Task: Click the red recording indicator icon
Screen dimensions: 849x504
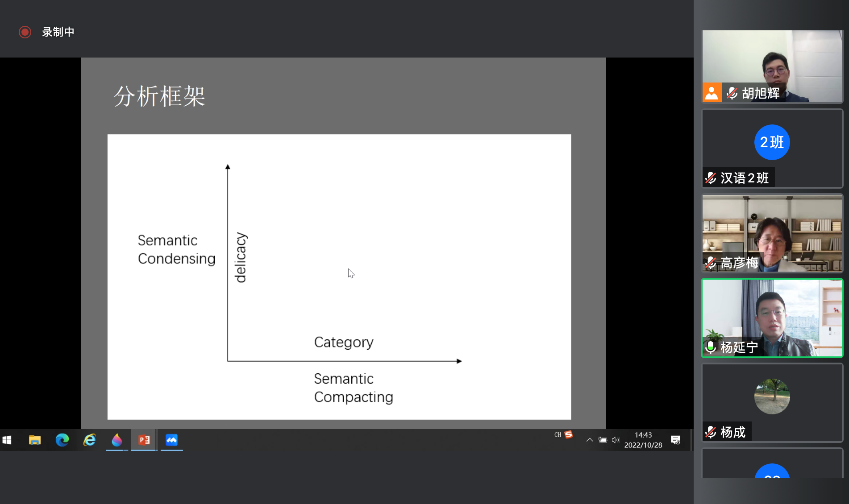Action: tap(25, 32)
